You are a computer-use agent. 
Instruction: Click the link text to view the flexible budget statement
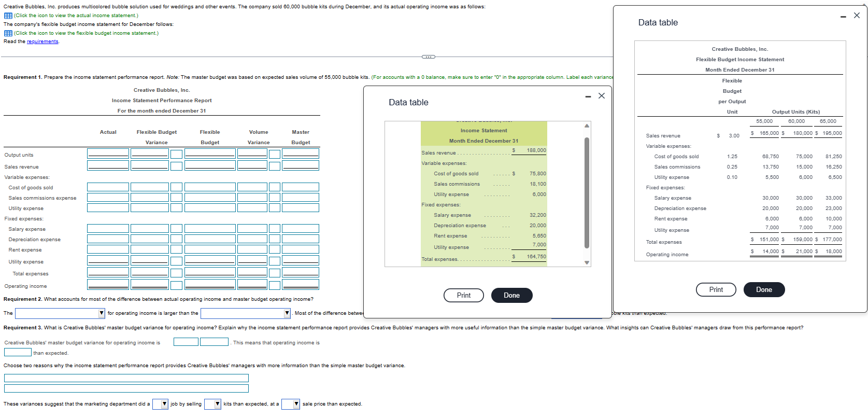[86, 33]
